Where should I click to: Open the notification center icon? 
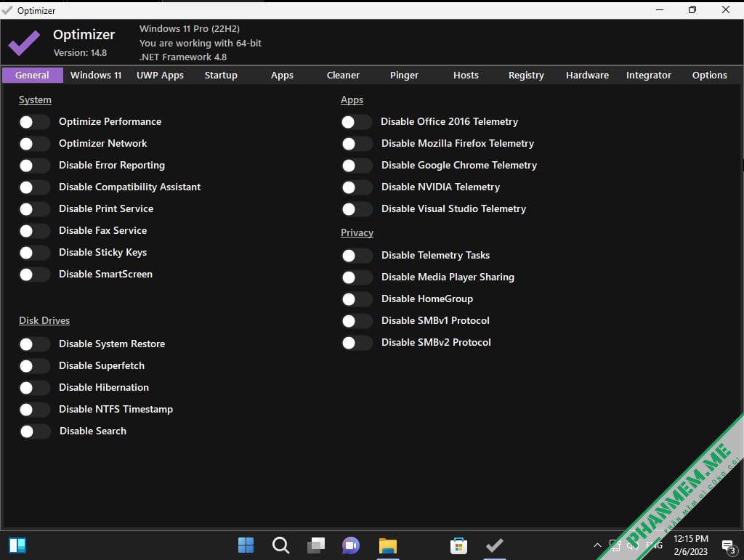[729, 547]
